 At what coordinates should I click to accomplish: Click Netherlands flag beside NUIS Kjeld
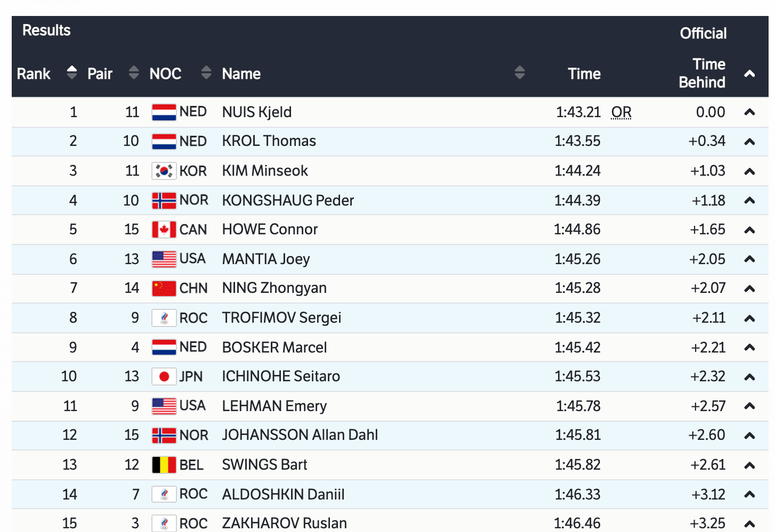click(164, 112)
